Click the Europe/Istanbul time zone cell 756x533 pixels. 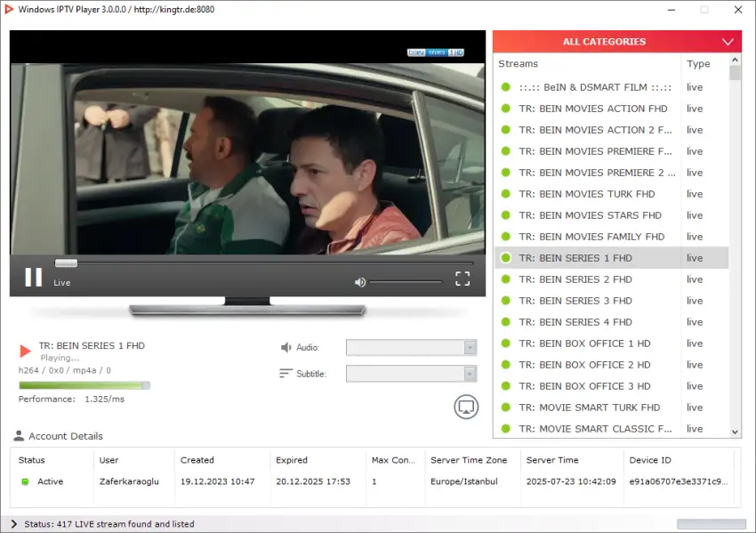point(463,481)
